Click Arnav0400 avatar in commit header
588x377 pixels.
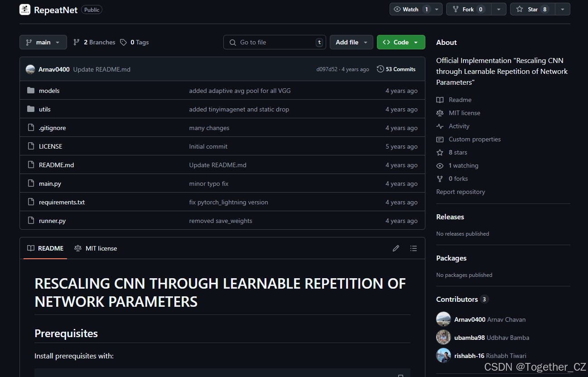click(30, 69)
